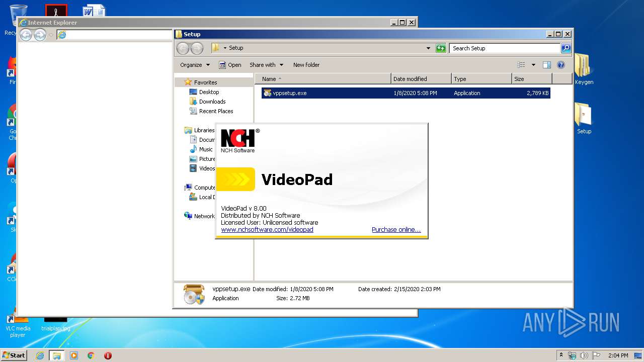Screen dimensions: 644x362
Task: Sort by the Name column header
Action: pos(323,79)
